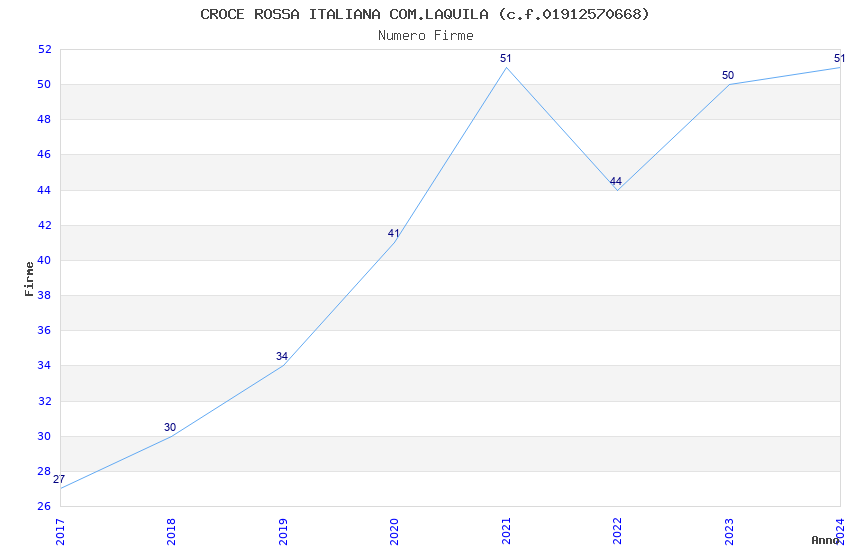This screenshot has height=550, width=850.
Task: Click the x-axis year 2021
Action: point(506,532)
